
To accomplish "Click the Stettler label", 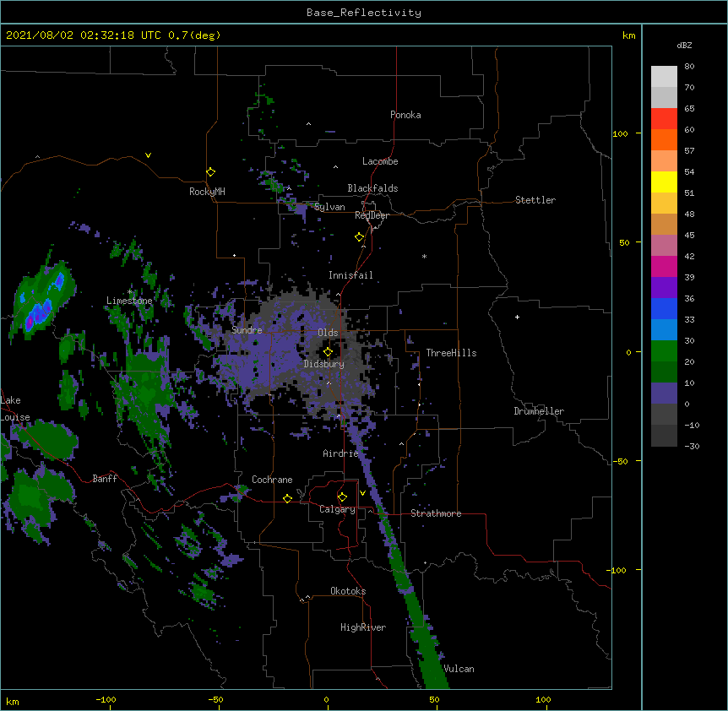I will 535,200.
